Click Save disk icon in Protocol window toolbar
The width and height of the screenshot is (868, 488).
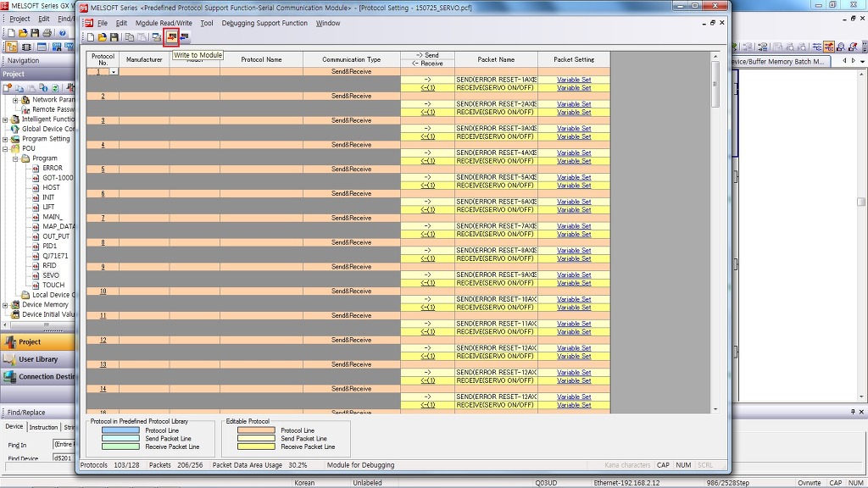pos(114,37)
